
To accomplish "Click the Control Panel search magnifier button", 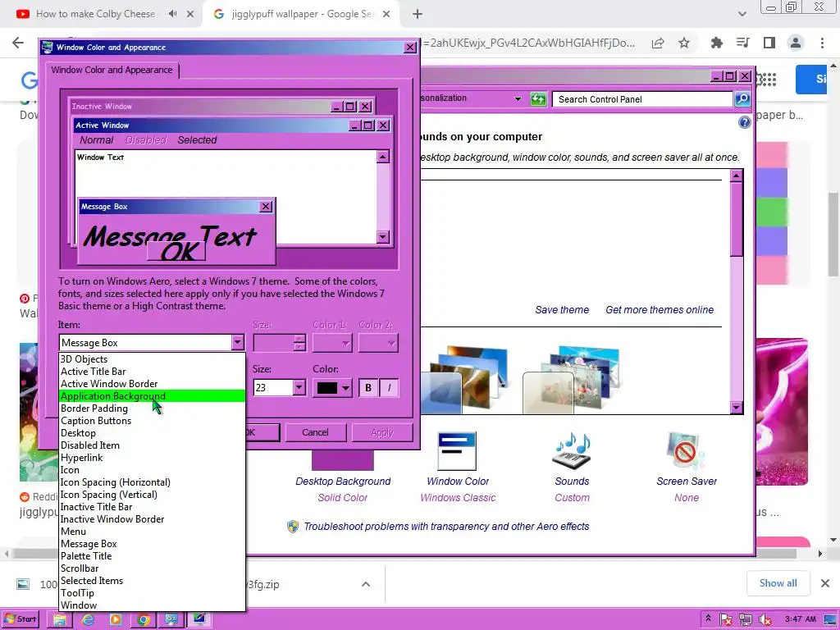I will coord(742,99).
